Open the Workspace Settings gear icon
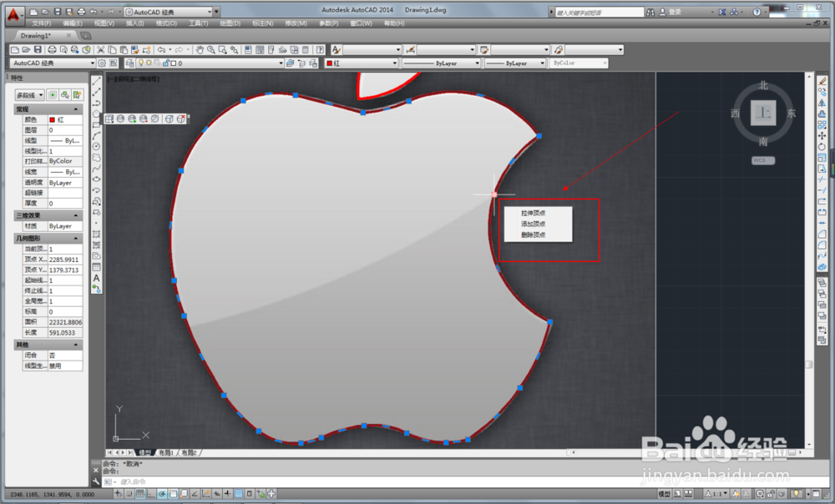 102,63
